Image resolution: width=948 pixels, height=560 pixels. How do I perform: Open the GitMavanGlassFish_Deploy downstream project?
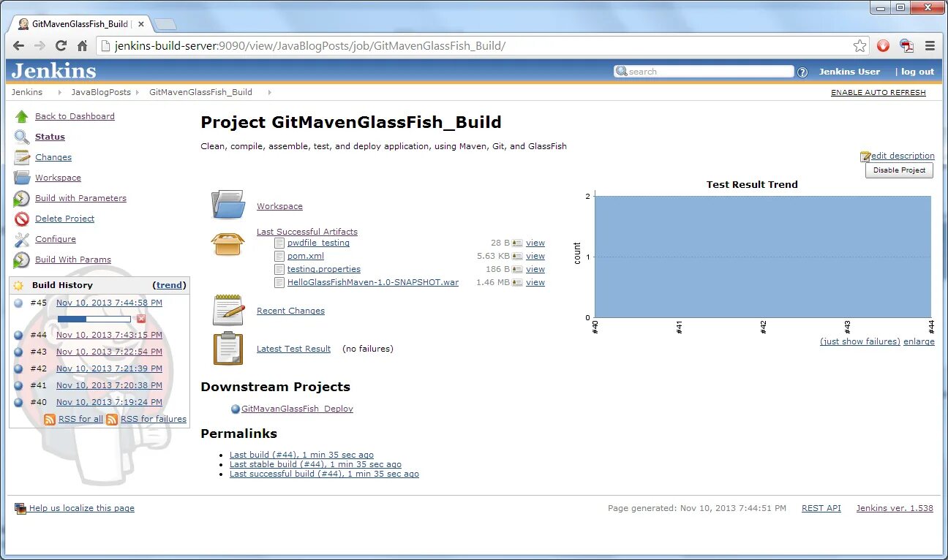click(297, 409)
